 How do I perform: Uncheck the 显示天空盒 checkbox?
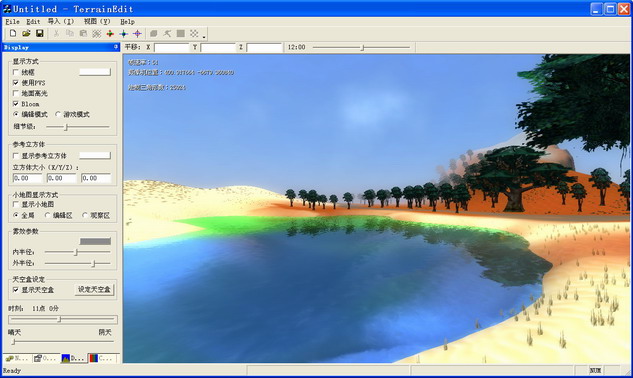16,290
